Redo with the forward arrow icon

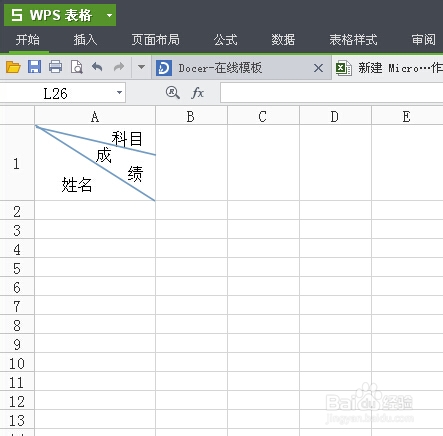click(119, 67)
